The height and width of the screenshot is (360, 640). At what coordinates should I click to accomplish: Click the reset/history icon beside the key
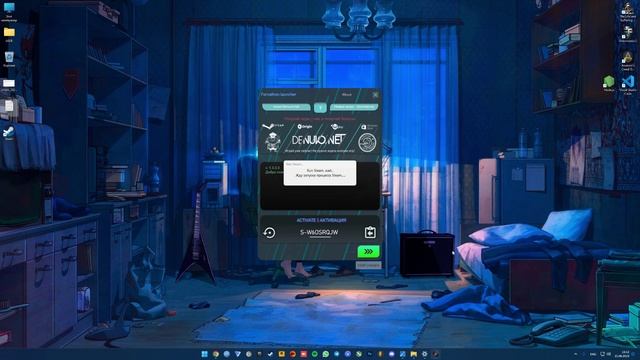click(269, 232)
